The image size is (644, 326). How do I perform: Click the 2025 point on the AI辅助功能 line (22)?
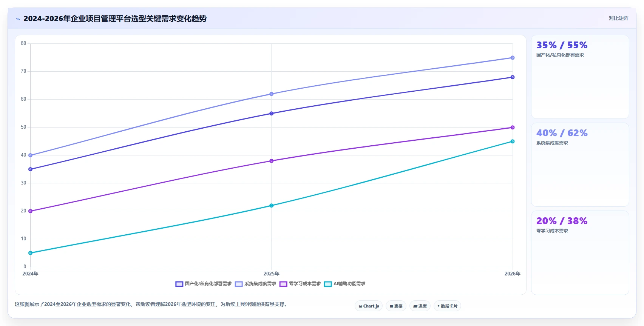click(271, 206)
